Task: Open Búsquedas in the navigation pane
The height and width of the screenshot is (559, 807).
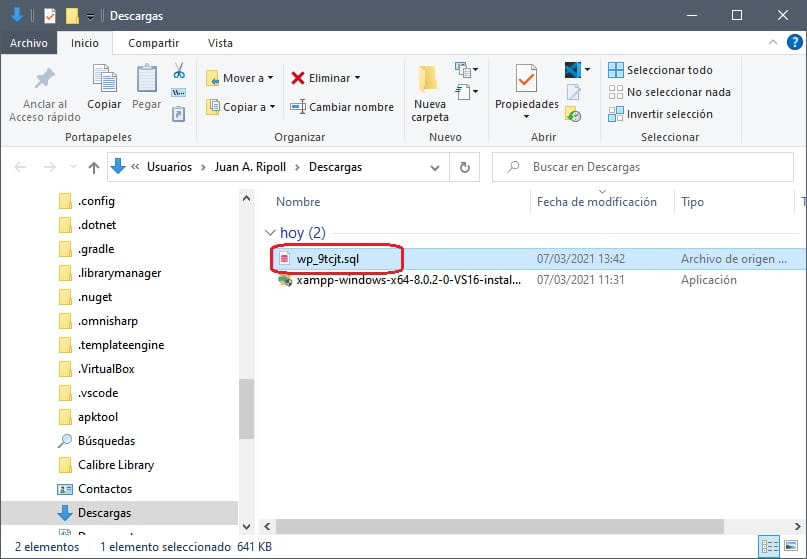Action: pos(96,441)
